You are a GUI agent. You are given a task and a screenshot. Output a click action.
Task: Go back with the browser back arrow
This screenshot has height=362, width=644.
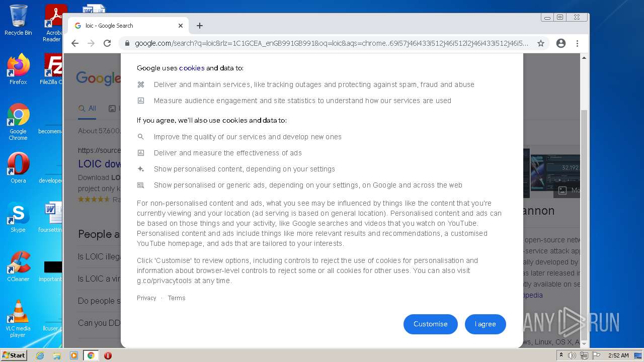[x=75, y=43]
